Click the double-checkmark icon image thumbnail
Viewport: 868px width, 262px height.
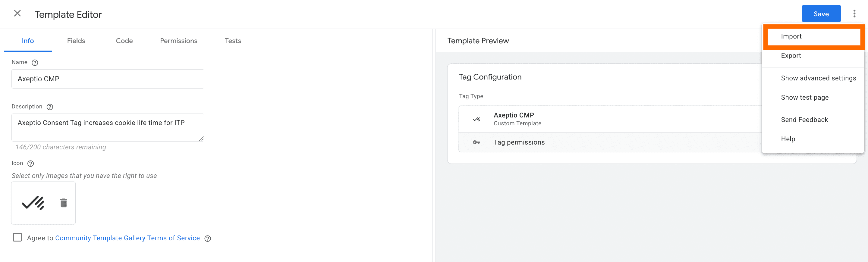point(33,203)
